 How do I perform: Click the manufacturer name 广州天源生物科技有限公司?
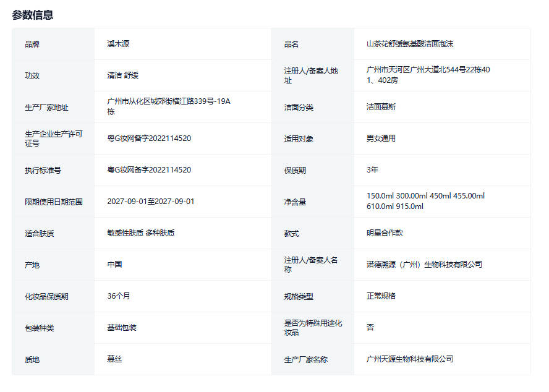tap(409, 359)
